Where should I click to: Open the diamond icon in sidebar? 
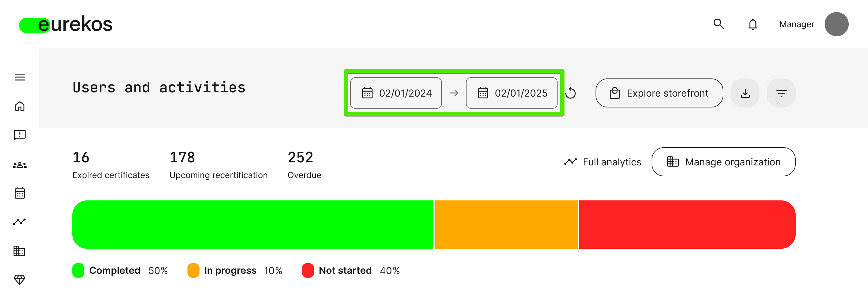coord(20,279)
